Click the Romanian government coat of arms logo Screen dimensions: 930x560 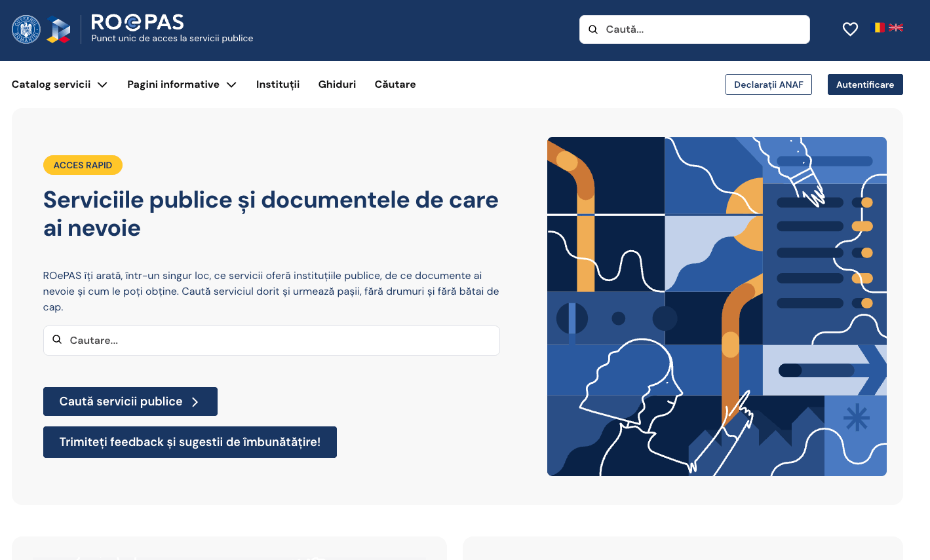coord(25,29)
